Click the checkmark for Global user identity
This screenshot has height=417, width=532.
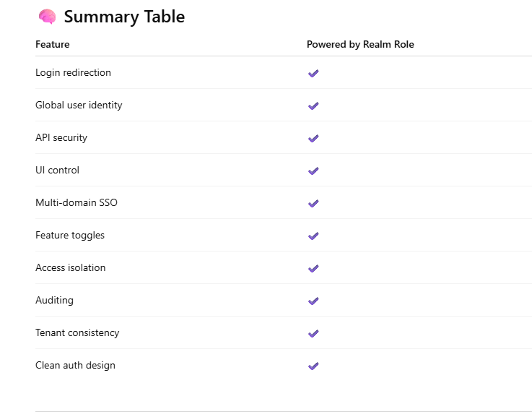tap(313, 106)
